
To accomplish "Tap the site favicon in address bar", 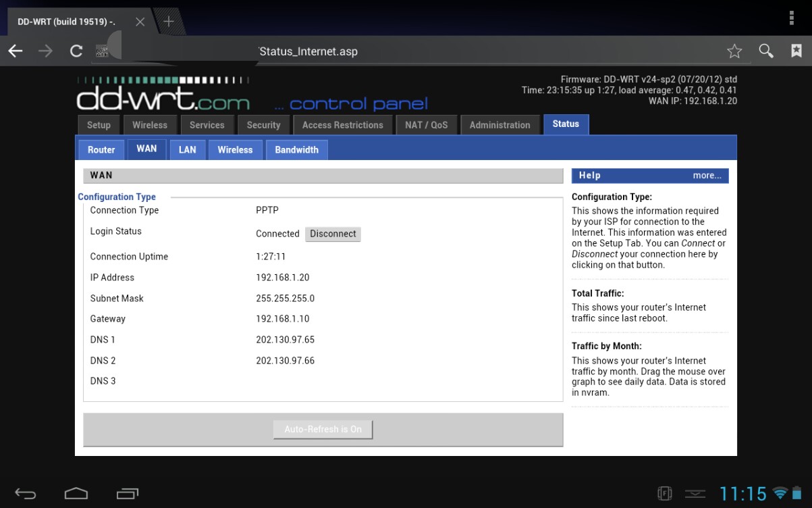I will point(102,51).
